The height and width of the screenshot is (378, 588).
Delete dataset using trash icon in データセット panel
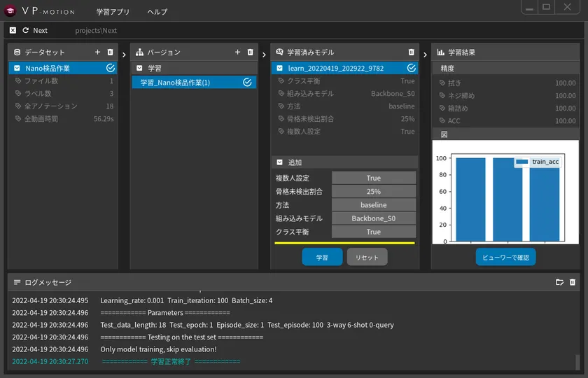point(110,52)
